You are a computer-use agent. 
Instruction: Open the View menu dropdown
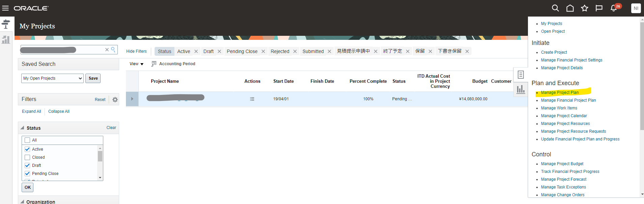coord(136,64)
